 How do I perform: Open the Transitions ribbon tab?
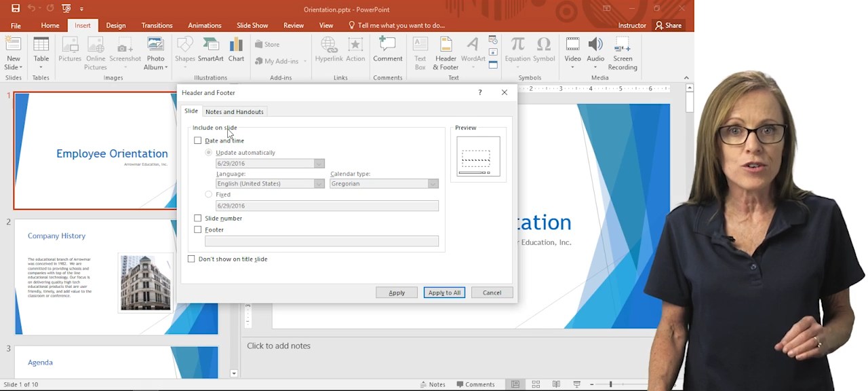click(157, 25)
